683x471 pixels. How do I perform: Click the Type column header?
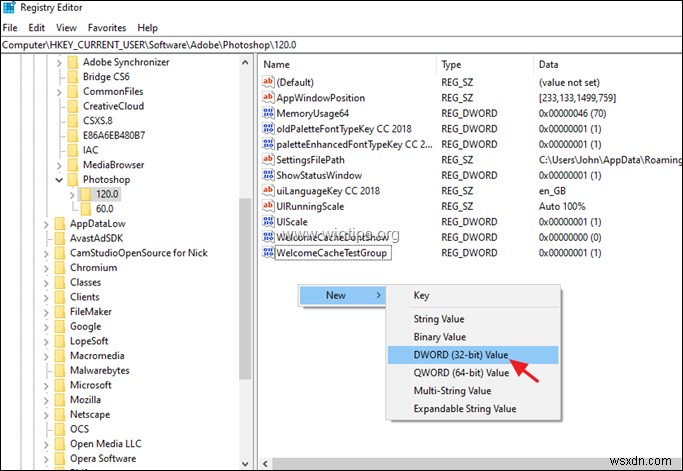point(485,64)
